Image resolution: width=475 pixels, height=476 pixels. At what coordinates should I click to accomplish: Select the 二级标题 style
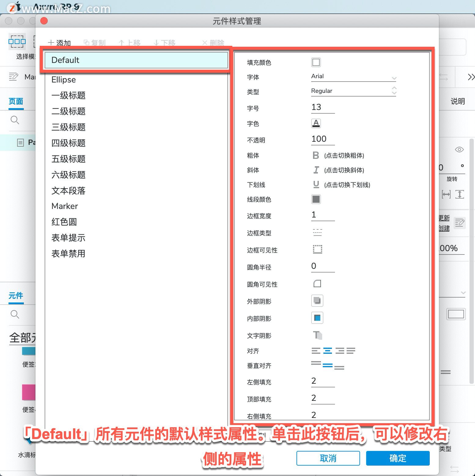[136, 111]
